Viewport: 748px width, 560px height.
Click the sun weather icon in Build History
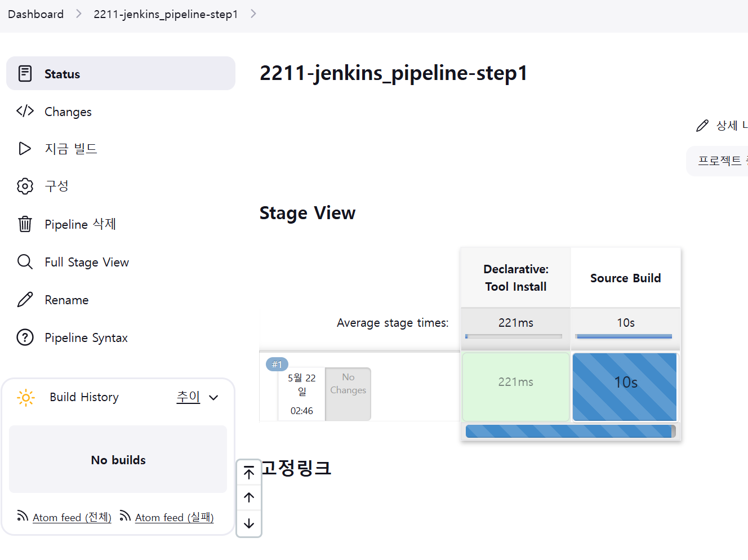click(x=26, y=398)
